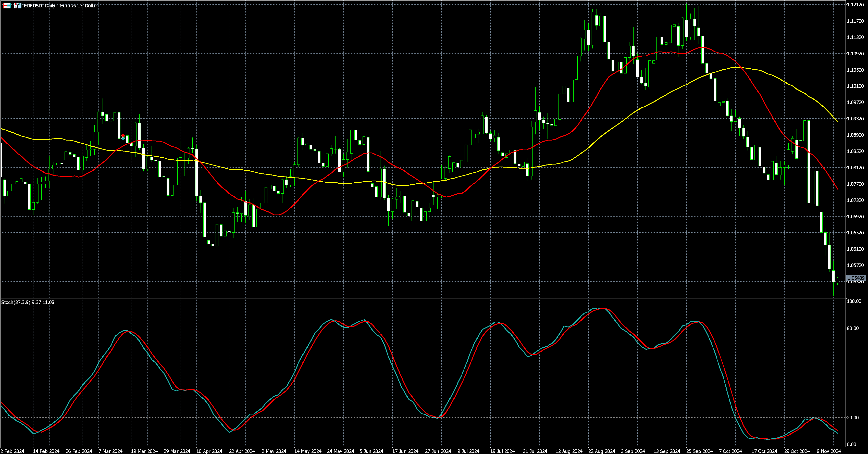Click the 7 Oct 2024 date label
The width and height of the screenshot is (868, 454).
point(730,451)
